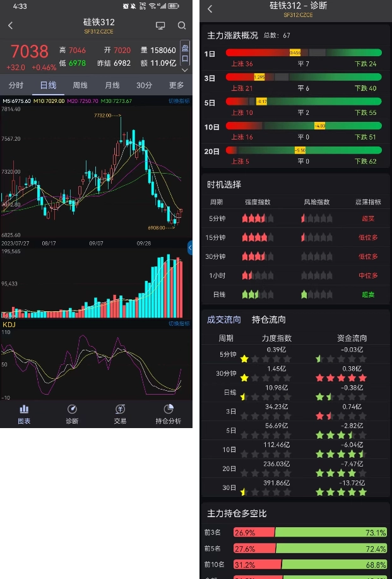Expand the chevron below 盘口
The image size is (392, 579).
(x=185, y=70)
